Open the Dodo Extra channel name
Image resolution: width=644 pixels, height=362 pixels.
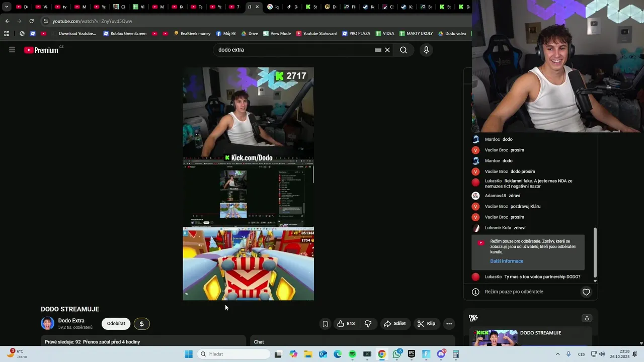coord(71,321)
